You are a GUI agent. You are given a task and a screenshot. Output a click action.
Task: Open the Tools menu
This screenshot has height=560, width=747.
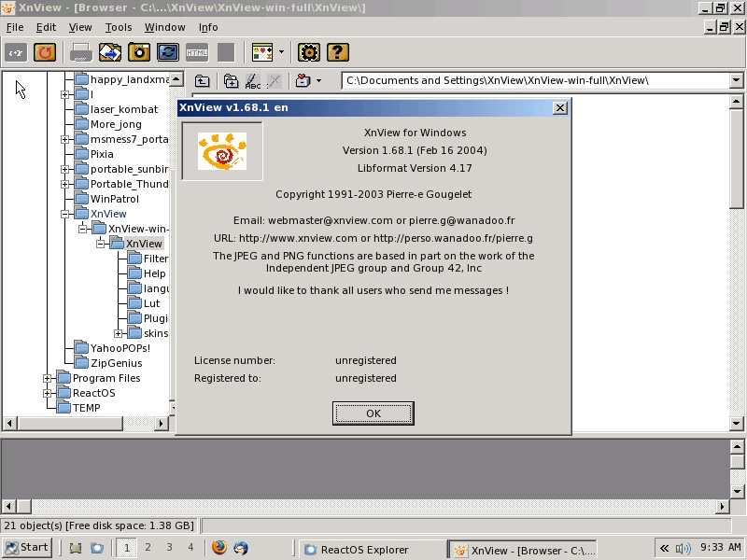[118, 27]
